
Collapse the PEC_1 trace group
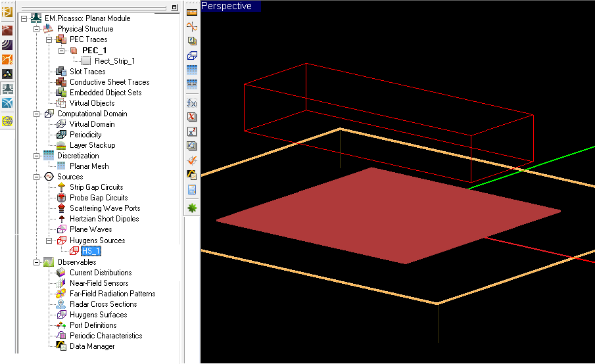(61, 51)
